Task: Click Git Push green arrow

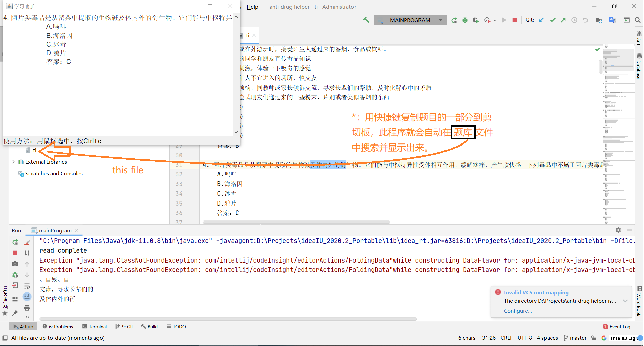Action: point(563,20)
